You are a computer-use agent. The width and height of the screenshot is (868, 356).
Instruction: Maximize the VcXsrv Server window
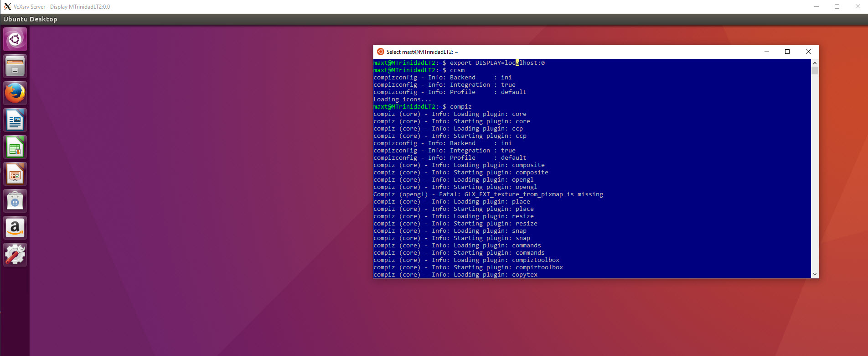click(x=837, y=6)
